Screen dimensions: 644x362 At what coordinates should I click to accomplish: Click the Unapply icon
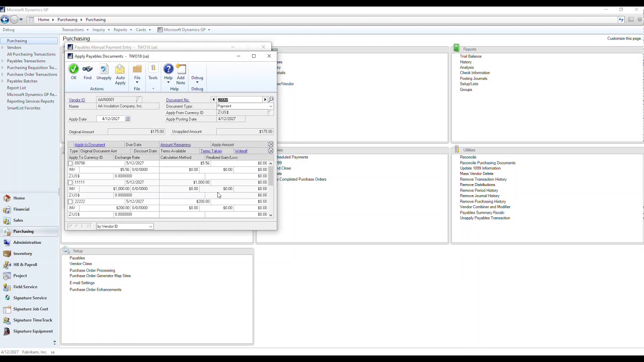(x=104, y=69)
